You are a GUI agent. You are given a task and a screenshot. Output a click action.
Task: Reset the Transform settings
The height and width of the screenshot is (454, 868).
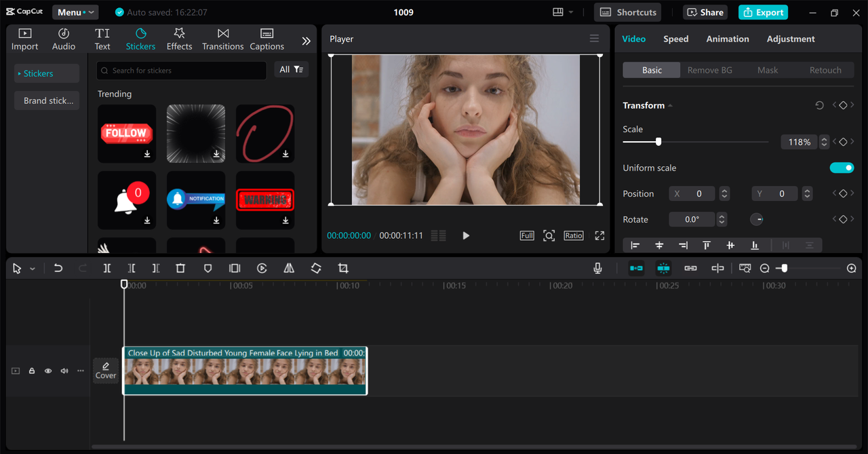coord(819,105)
